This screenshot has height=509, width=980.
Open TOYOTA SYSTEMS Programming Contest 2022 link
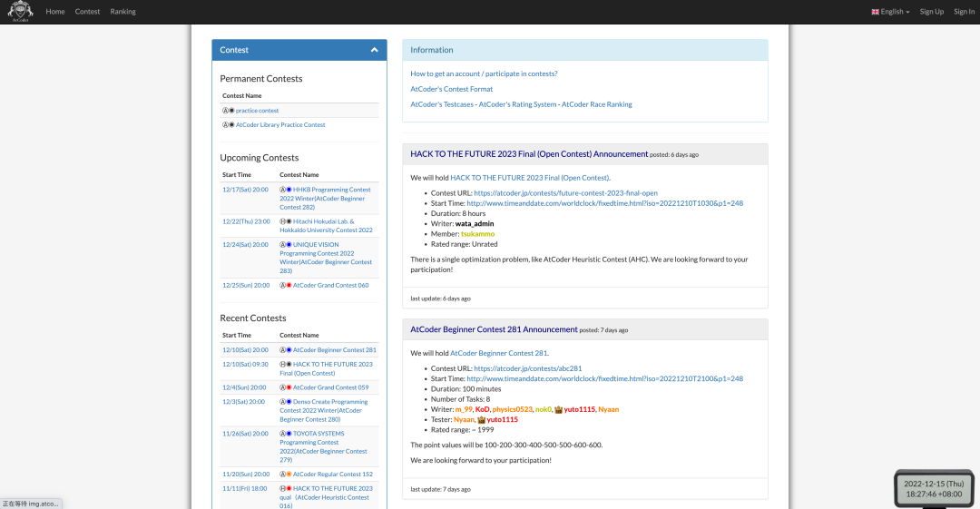point(323,446)
